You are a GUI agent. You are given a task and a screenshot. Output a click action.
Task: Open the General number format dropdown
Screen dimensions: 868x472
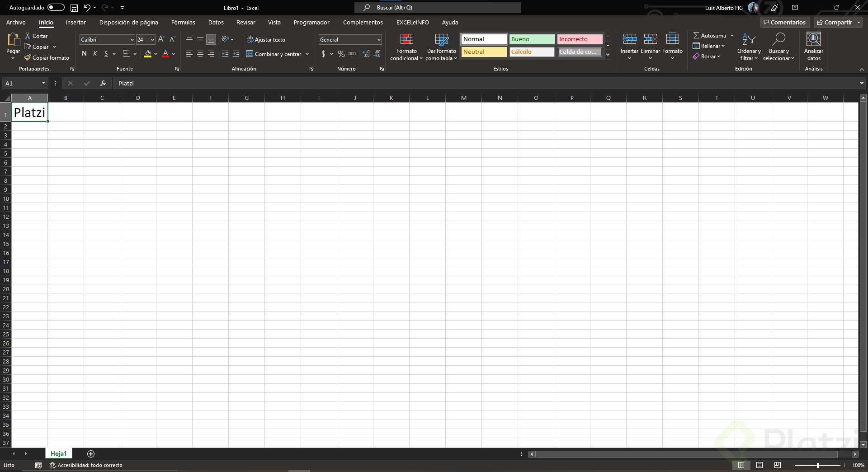[x=378, y=40]
